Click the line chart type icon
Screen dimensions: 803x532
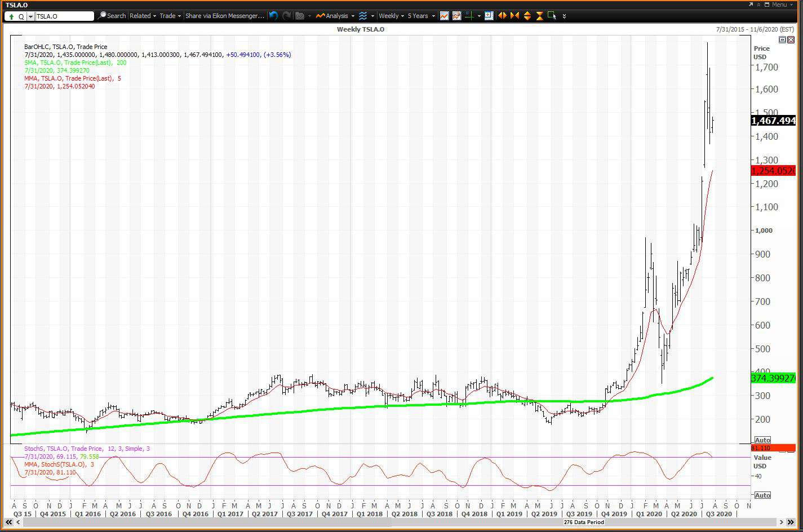(x=444, y=16)
